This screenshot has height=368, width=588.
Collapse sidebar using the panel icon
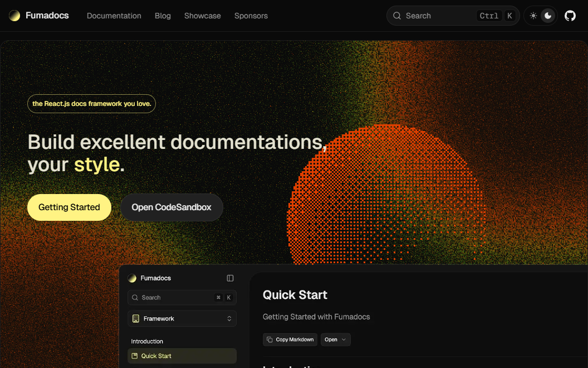coord(230,278)
